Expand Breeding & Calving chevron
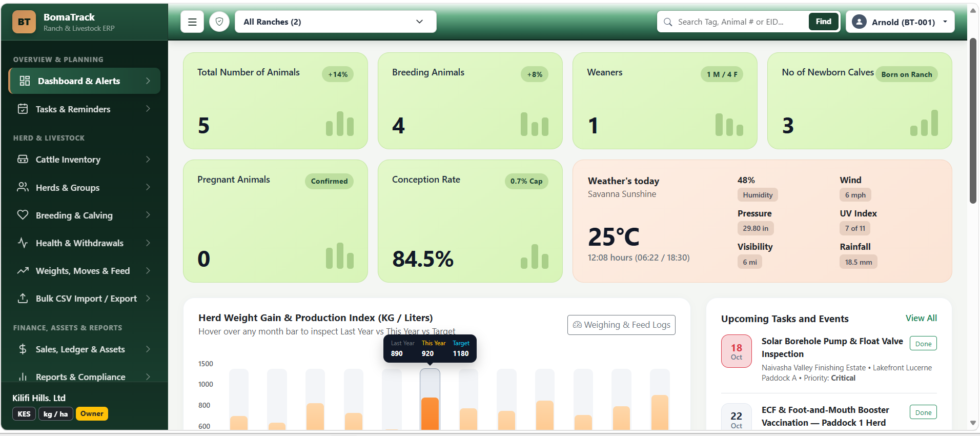The width and height of the screenshot is (980, 436). [x=148, y=215]
